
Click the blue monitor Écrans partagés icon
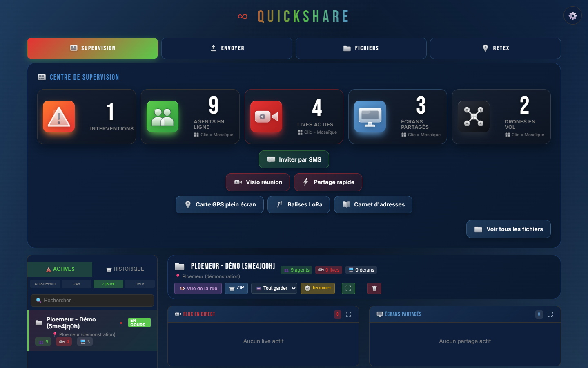pyautogui.click(x=370, y=117)
